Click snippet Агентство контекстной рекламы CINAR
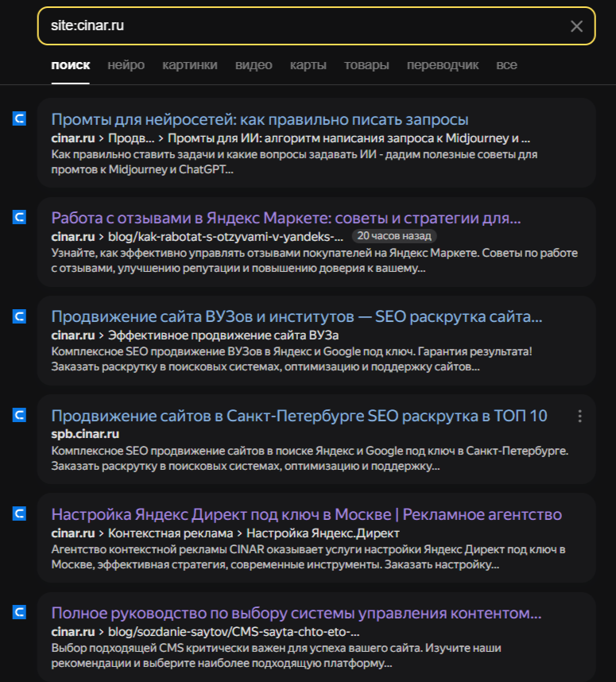This screenshot has width=616, height=682. (308, 557)
